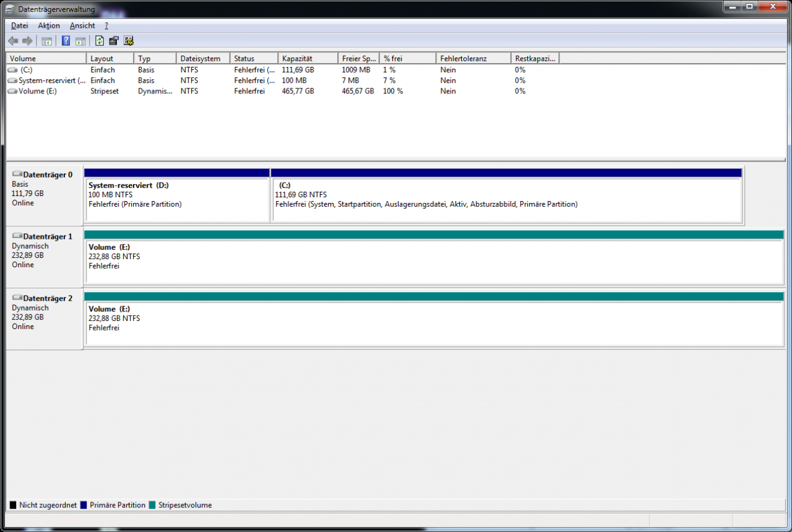The width and height of the screenshot is (792, 532).
Task: Sort by the Status column header
Action: [x=254, y=58]
